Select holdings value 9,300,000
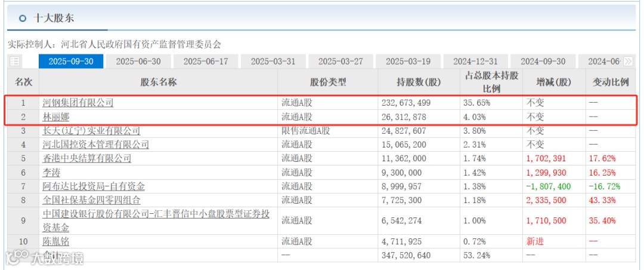 (x=403, y=173)
